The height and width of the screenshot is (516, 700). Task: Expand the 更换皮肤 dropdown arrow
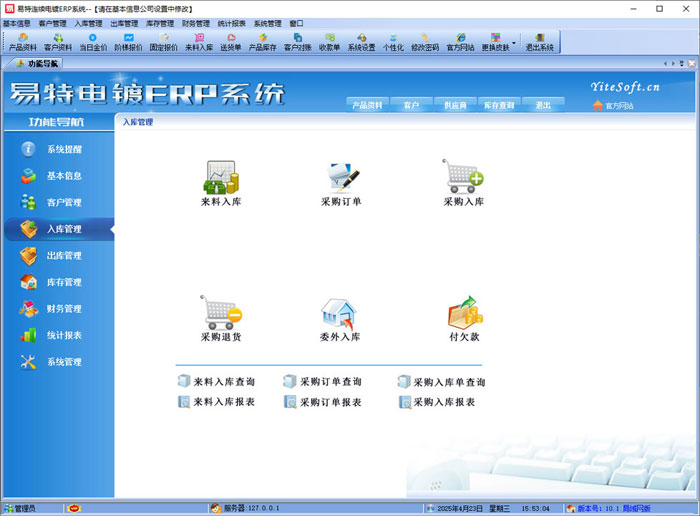(514, 42)
